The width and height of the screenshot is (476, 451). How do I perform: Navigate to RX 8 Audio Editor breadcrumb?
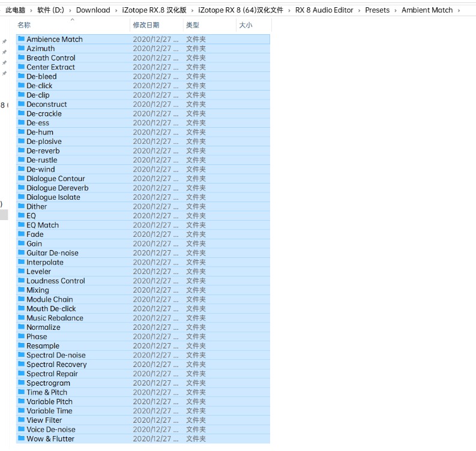(x=324, y=10)
